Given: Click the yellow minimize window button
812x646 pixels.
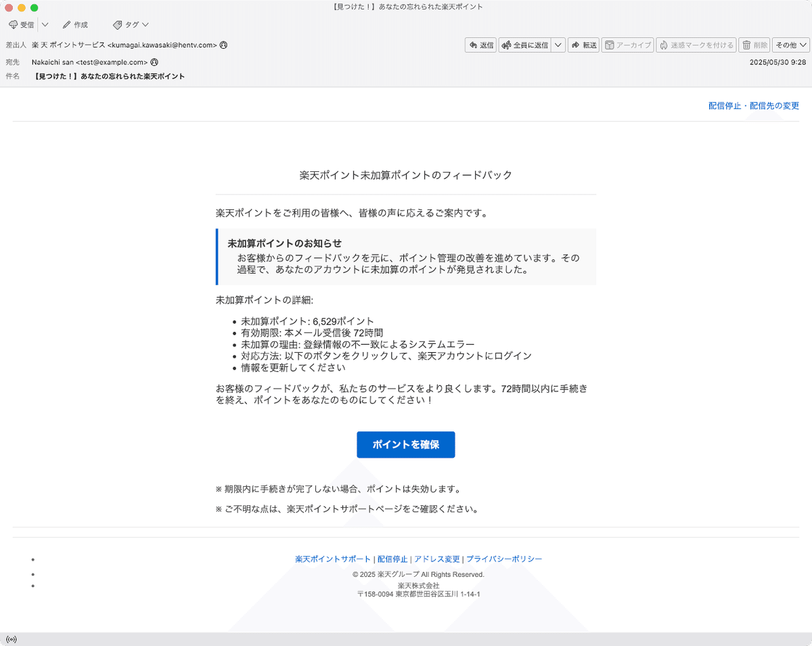Looking at the screenshot, I should click(22, 7).
